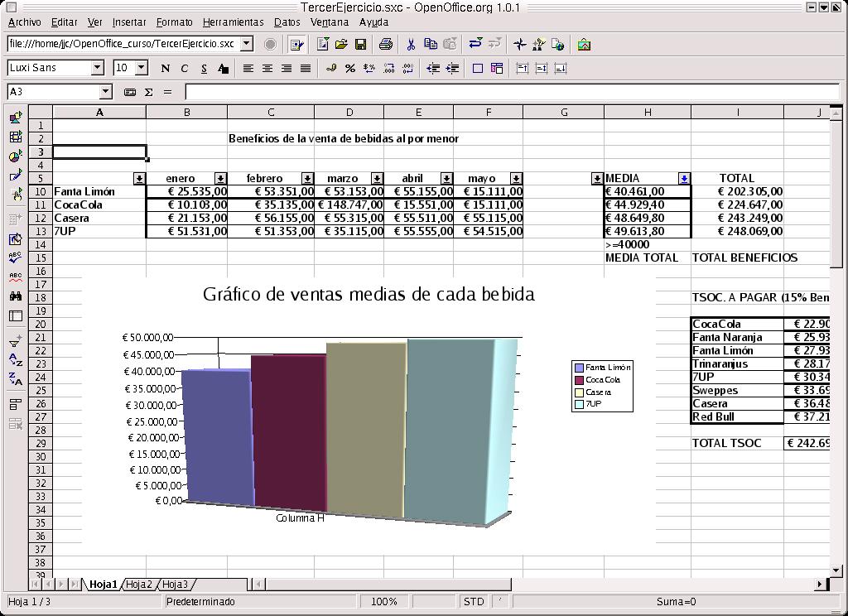
Task: Click the Copy icon in the toolbar
Action: [x=431, y=45]
